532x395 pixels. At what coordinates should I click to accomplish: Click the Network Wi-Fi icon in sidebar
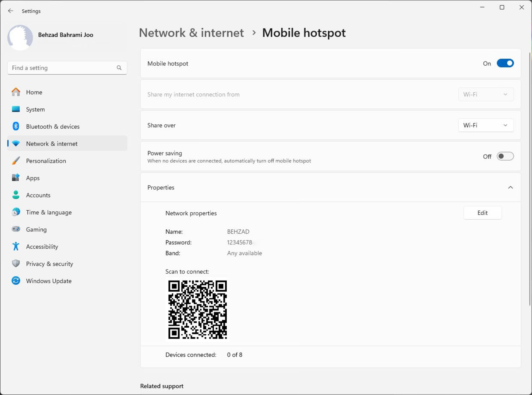16,144
